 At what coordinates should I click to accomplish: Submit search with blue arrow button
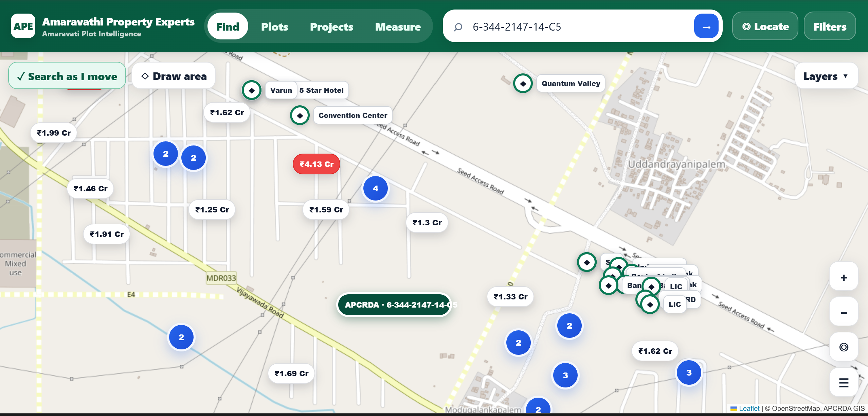pyautogui.click(x=706, y=26)
